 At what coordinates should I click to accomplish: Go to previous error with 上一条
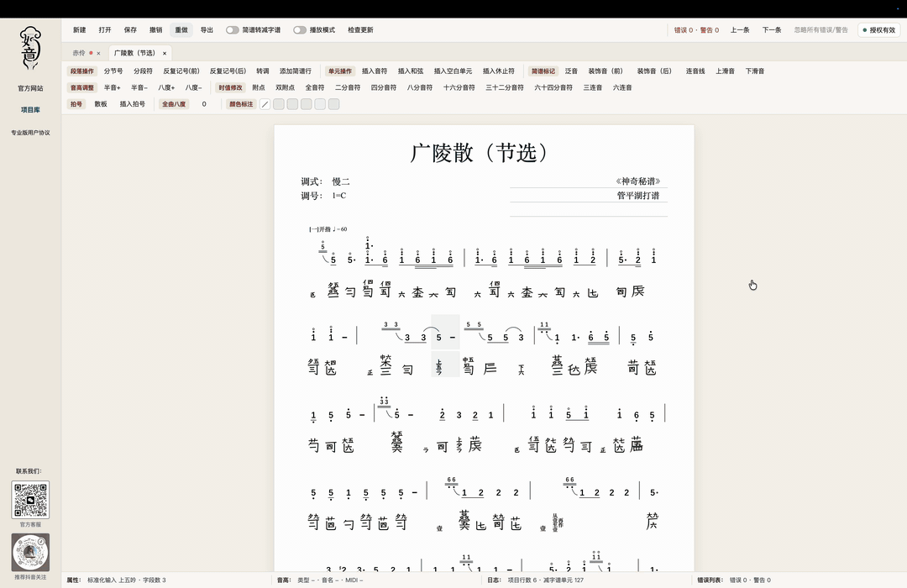739,30
